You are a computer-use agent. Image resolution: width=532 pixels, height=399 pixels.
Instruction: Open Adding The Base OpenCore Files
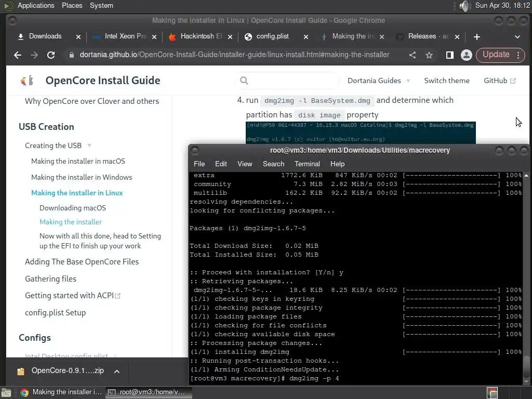(x=82, y=262)
